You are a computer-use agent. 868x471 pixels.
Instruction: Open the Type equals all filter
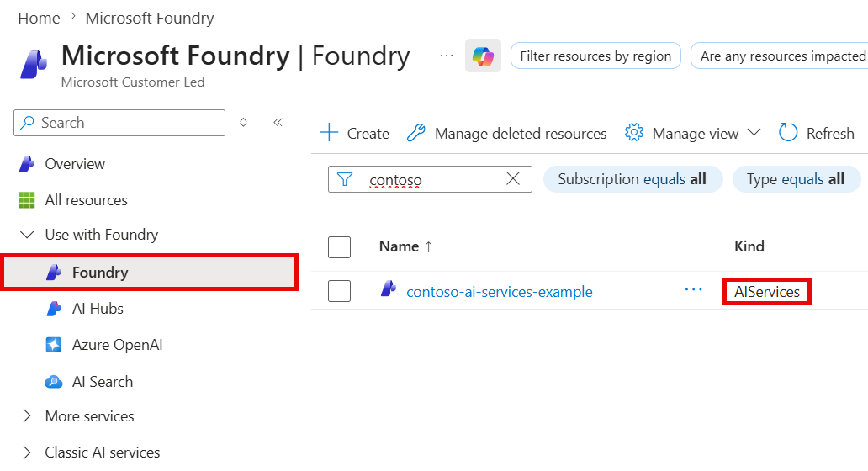point(796,179)
